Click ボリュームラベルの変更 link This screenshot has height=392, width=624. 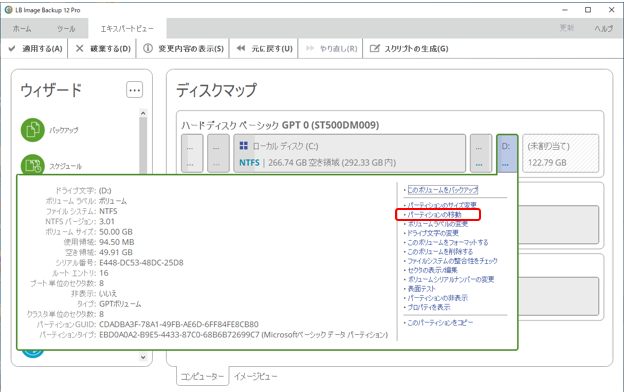[438, 224]
